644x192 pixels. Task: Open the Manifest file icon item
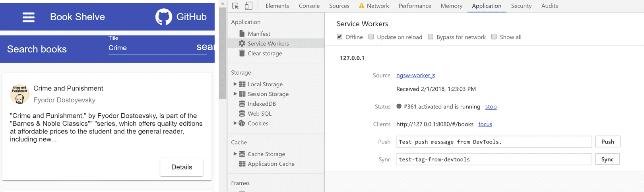point(242,34)
